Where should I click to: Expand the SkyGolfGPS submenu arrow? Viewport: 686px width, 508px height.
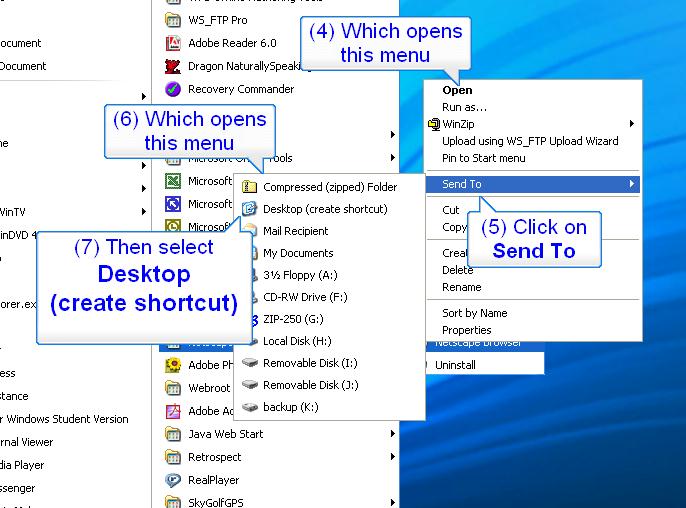[x=392, y=502]
